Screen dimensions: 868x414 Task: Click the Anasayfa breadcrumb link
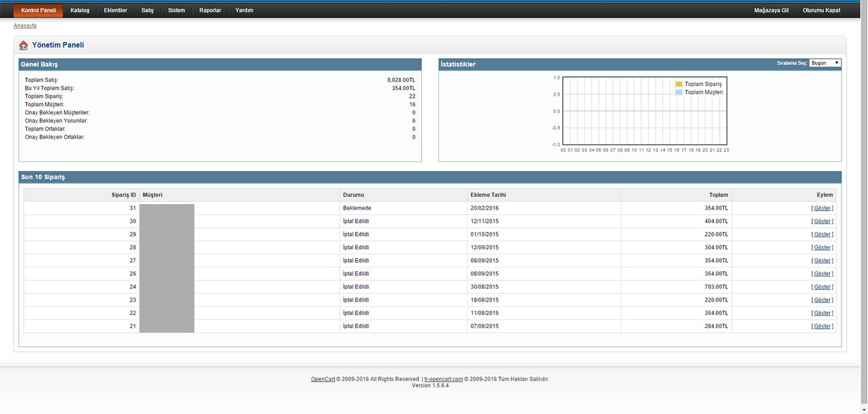pyautogui.click(x=25, y=26)
